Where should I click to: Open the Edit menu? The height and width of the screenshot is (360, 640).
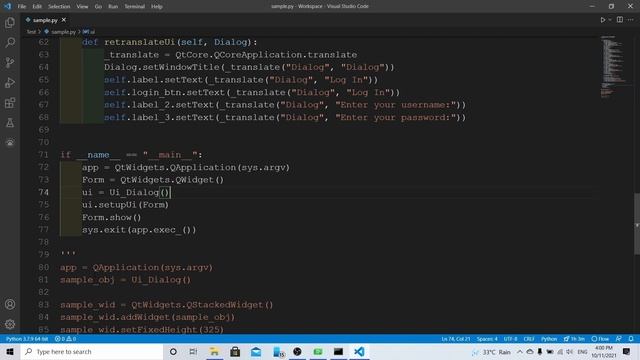(x=37, y=7)
